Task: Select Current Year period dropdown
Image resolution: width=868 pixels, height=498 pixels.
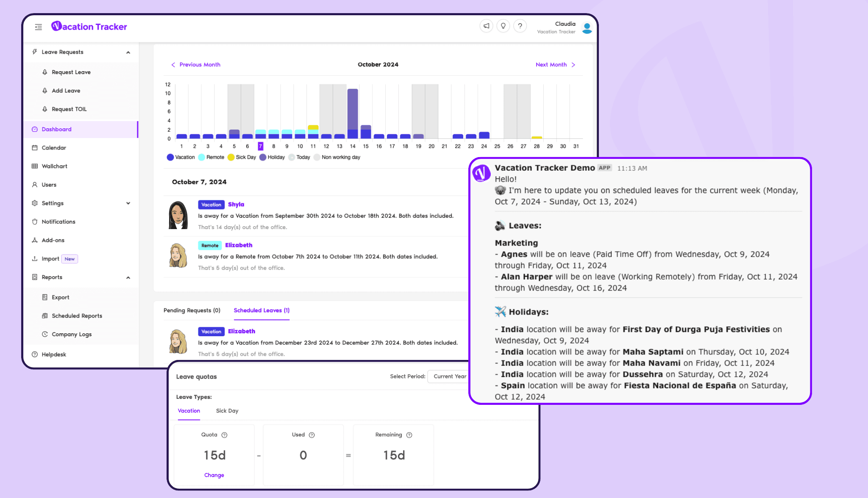Action: pyautogui.click(x=451, y=376)
